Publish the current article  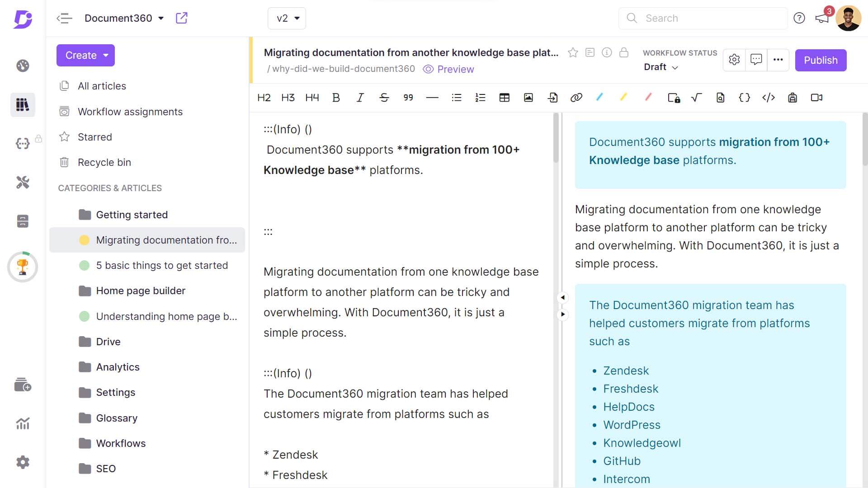pyautogui.click(x=821, y=60)
